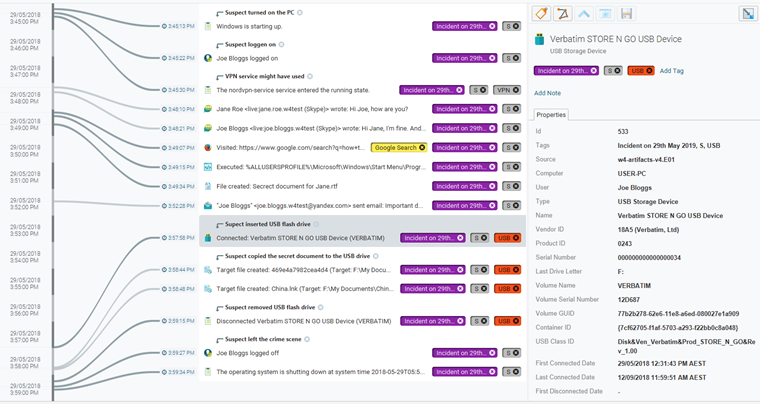Click the Firefox icon of Visited google.com row

[x=208, y=148]
